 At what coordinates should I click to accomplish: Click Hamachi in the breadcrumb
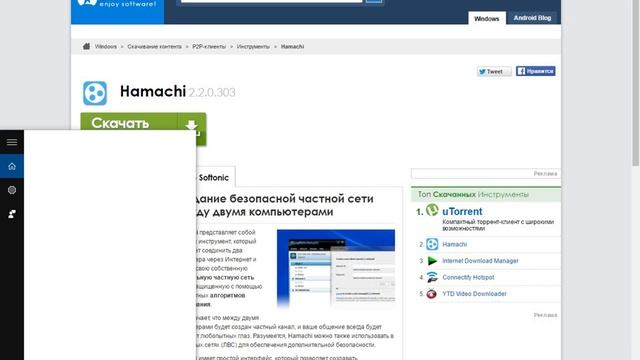point(292,47)
